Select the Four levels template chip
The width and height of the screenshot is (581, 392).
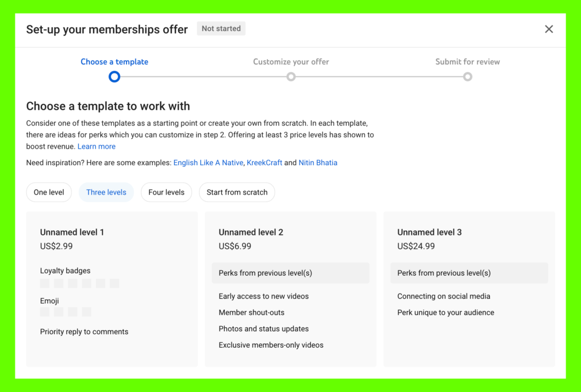coord(166,192)
